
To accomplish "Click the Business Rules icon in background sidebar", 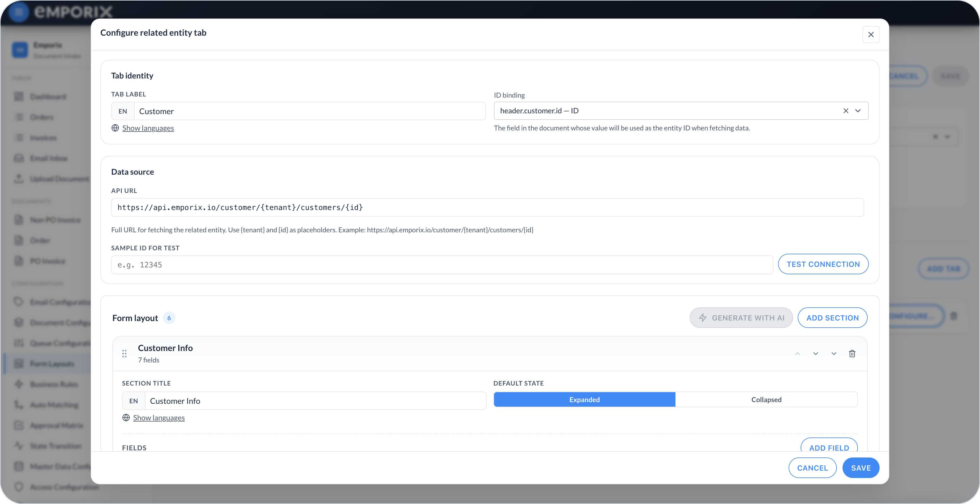I will 19,384.
